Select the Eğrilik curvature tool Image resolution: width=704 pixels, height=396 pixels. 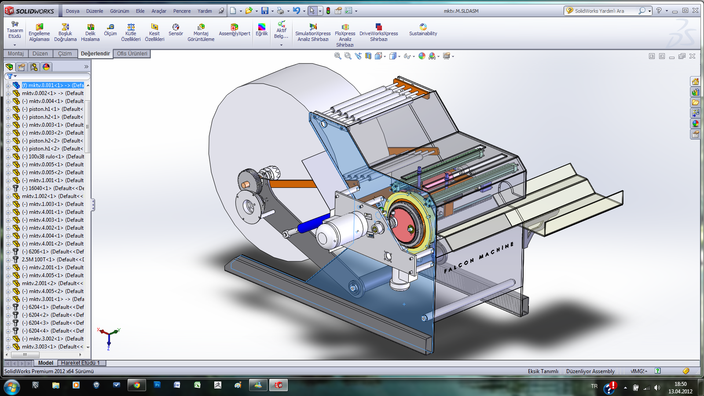[x=261, y=30]
